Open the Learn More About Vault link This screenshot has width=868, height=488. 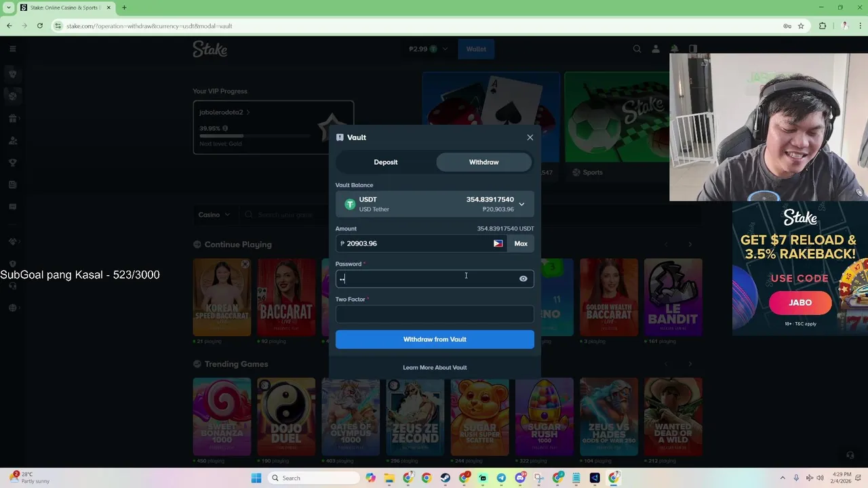tap(435, 367)
